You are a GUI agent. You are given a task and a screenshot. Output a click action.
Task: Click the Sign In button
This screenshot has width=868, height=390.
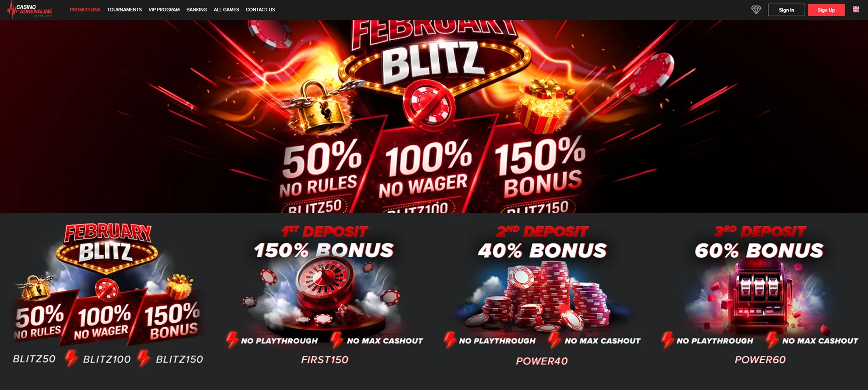(787, 10)
